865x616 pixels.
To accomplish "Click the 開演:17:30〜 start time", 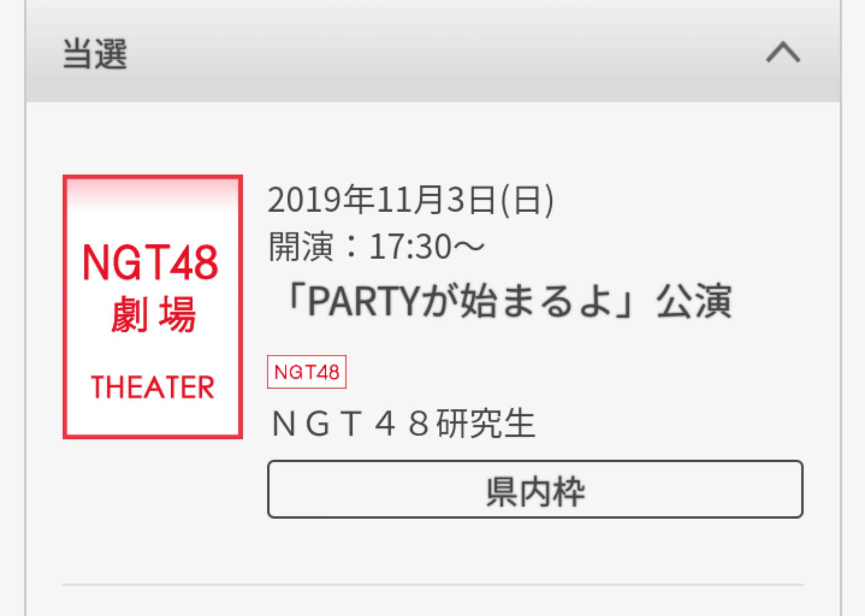I will point(377,246).
